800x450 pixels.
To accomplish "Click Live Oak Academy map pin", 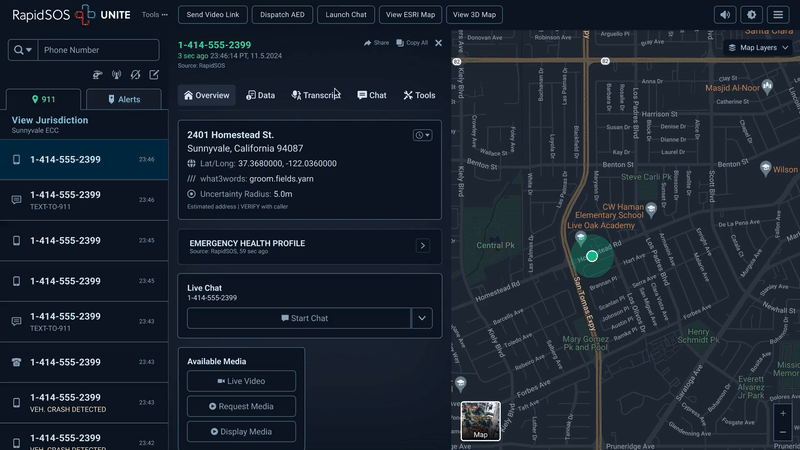I will pos(581,237).
